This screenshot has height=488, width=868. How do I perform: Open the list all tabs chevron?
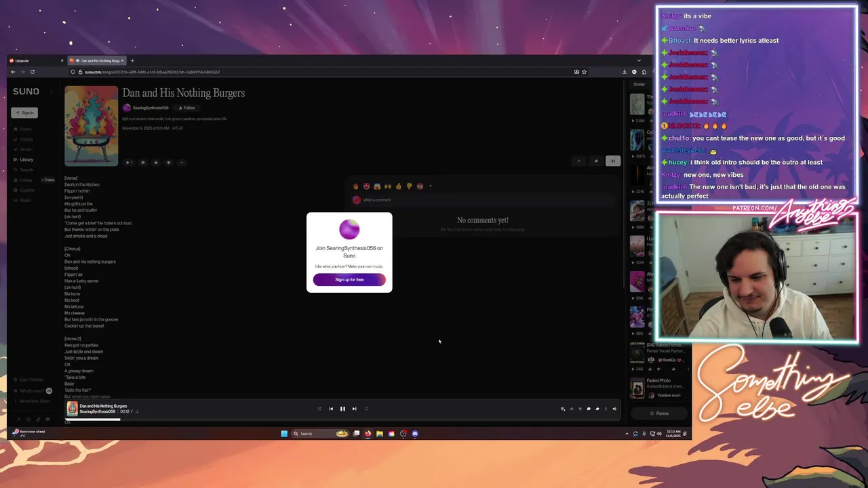click(639, 61)
